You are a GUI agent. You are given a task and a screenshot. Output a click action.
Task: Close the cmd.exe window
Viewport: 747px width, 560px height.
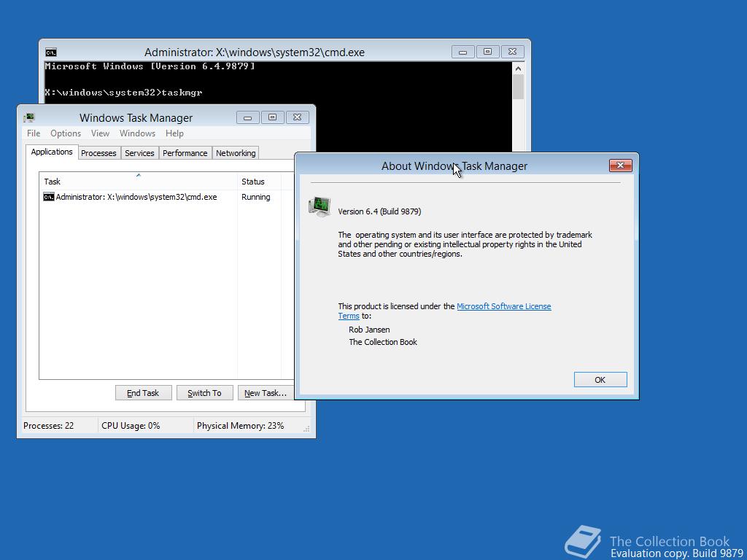(x=513, y=52)
